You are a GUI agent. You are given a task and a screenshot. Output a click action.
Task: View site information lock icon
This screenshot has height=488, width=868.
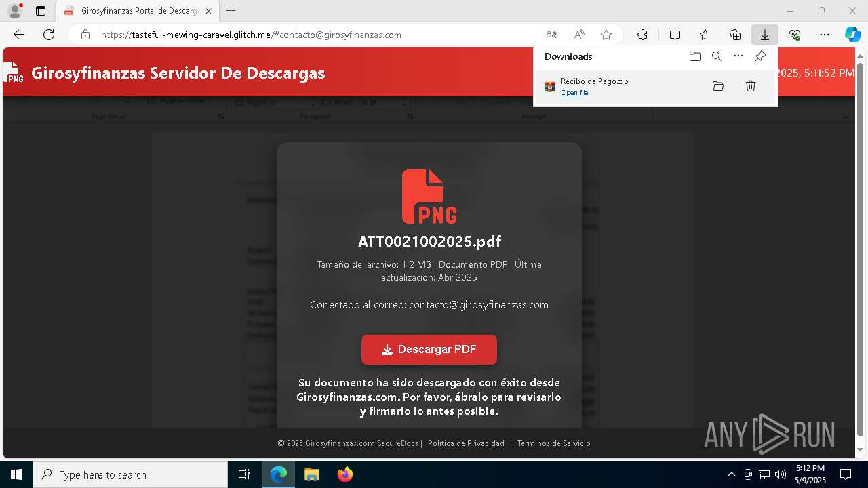[85, 35]
